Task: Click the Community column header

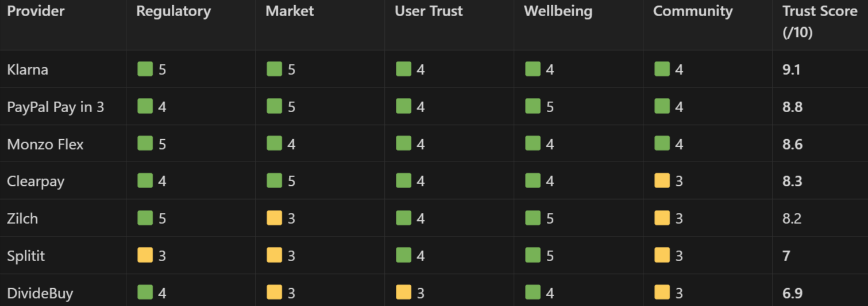Action: (693, 12)
